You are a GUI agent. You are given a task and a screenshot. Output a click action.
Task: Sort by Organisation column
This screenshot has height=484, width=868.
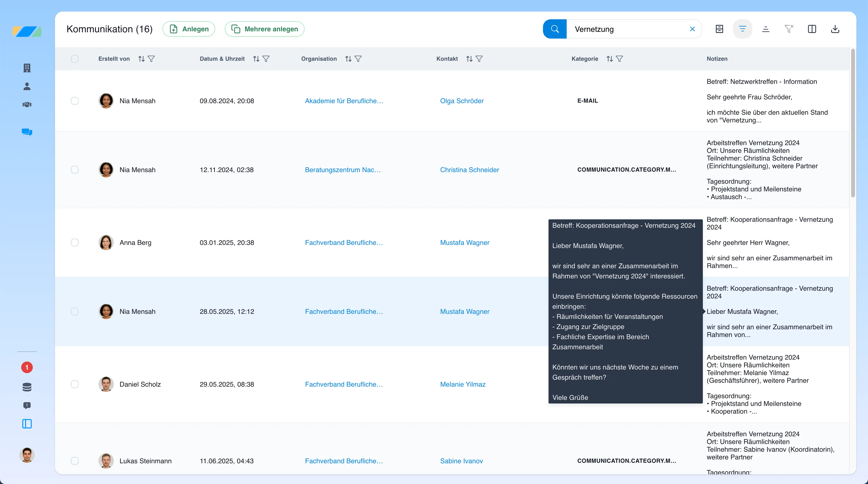coord(348,59)
